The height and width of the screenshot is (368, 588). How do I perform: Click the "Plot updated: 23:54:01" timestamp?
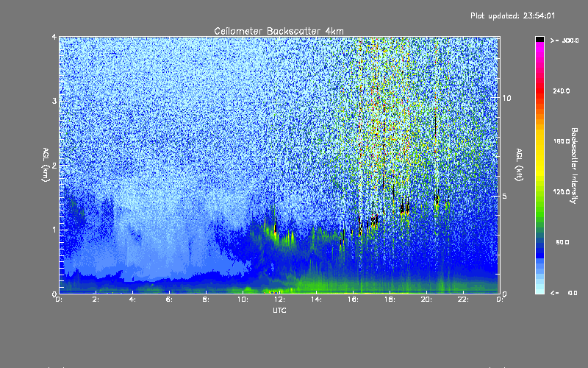512,15
